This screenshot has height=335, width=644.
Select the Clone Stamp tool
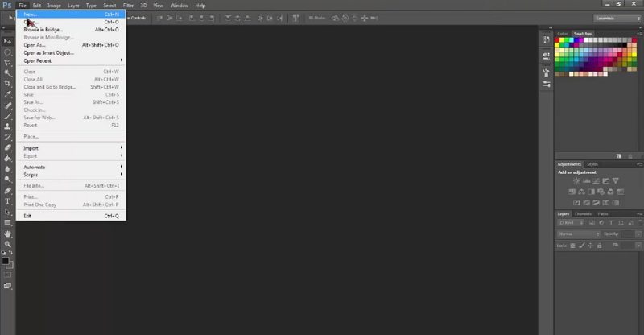coord(7,126)
